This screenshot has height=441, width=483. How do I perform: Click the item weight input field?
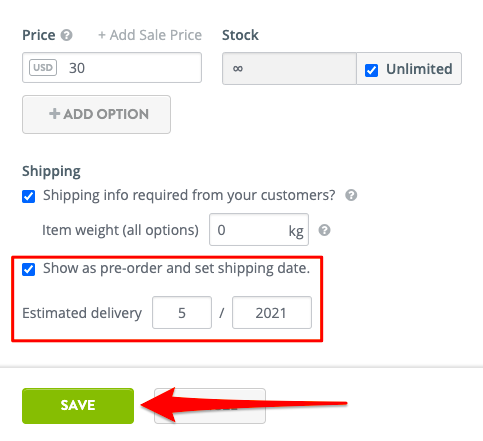(x=259, y=230)
